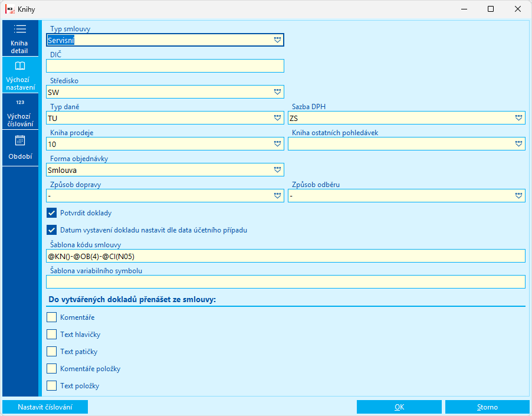Viewport: 532px width, 416px height.
Task: Enable the Komentáře checkbox
Action: (51, 317)
